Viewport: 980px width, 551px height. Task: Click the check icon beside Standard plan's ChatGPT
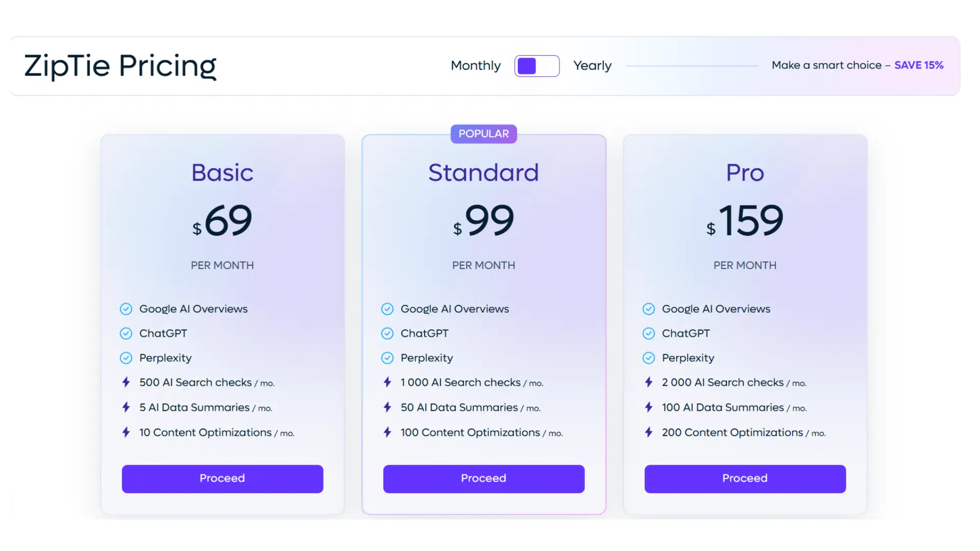coord(387,333)
